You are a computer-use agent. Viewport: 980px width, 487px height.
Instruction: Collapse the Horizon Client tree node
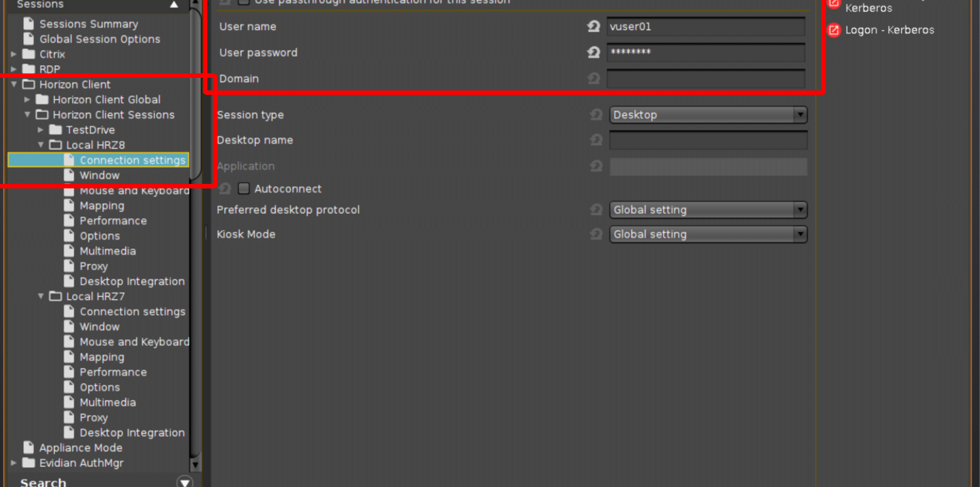coord(14,84)
